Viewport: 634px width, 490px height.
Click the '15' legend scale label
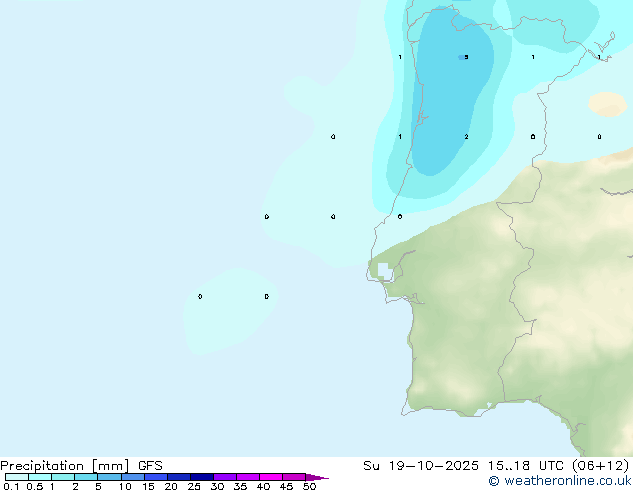[x=148, y=486]
